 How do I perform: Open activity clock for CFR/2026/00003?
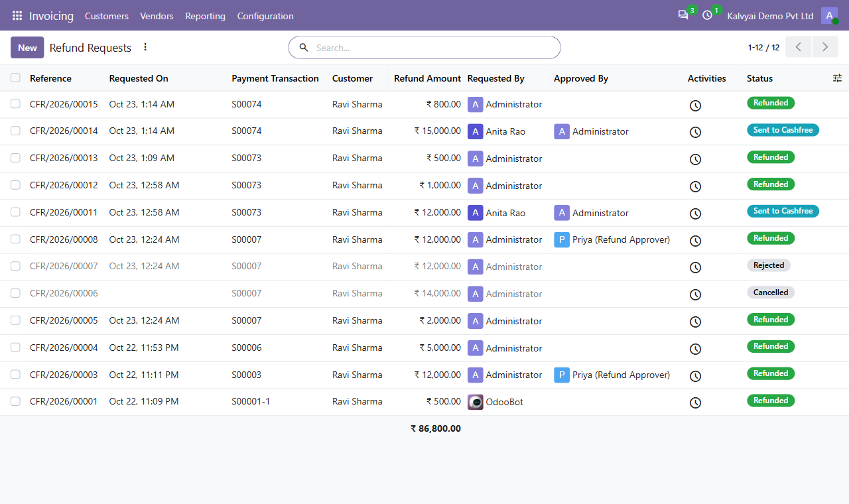click(x=695, y=376)
